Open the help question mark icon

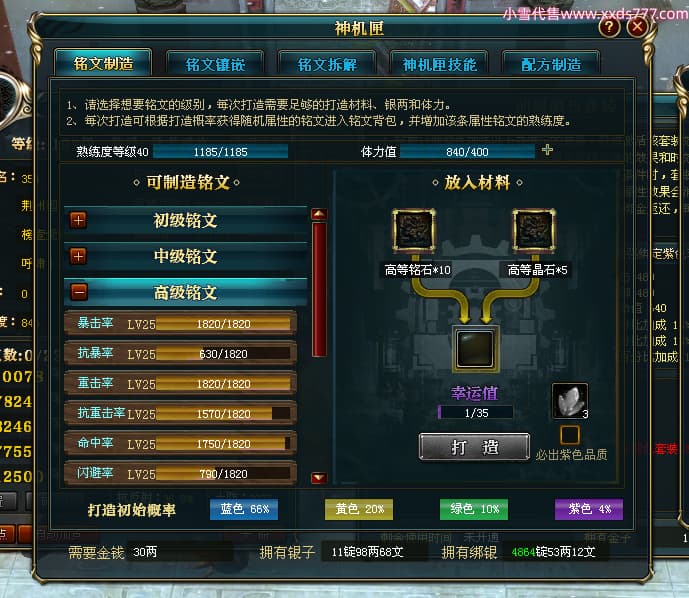tap(609, 28)
